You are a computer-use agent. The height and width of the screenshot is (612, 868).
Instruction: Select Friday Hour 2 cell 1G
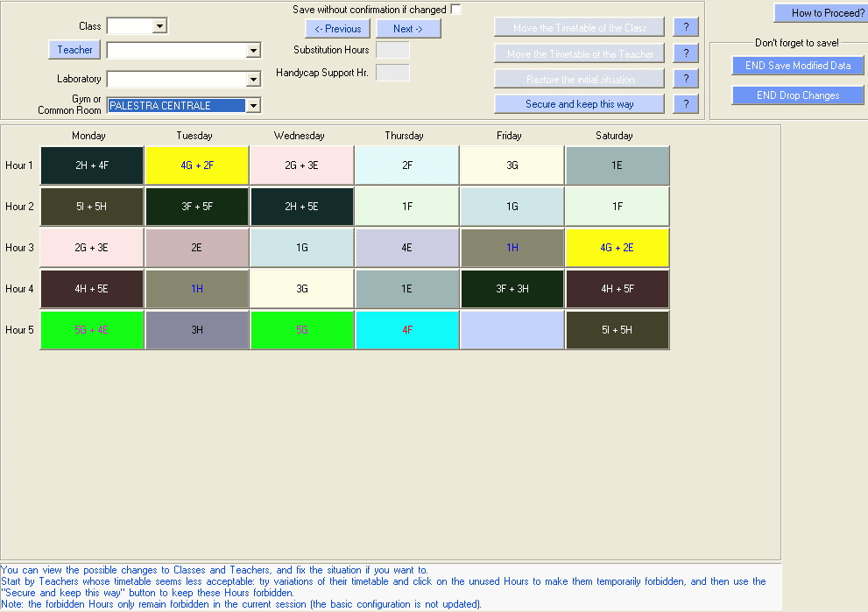512,207
